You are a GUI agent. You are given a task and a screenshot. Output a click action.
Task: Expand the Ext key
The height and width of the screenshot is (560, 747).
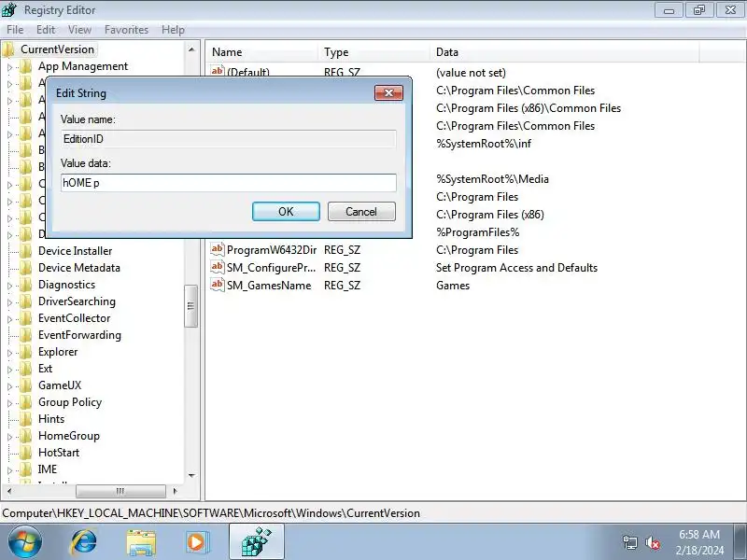(x=9, y=370)
